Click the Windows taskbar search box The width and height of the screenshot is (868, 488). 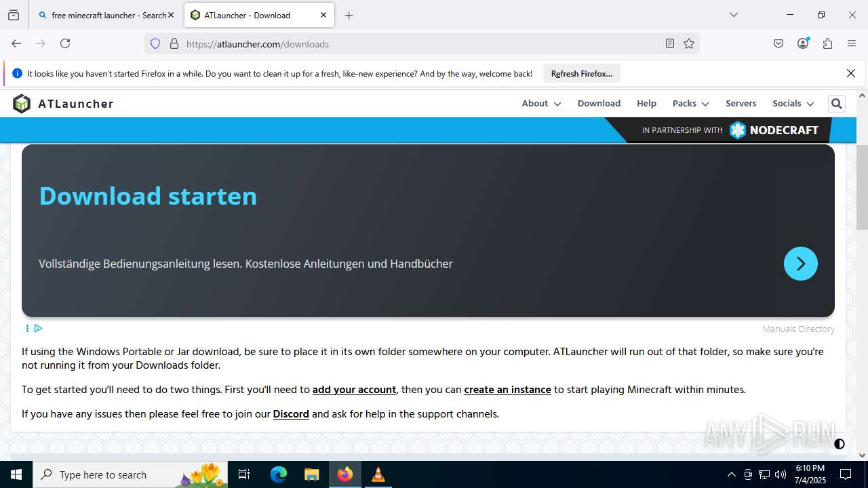(x=131, y=474)
